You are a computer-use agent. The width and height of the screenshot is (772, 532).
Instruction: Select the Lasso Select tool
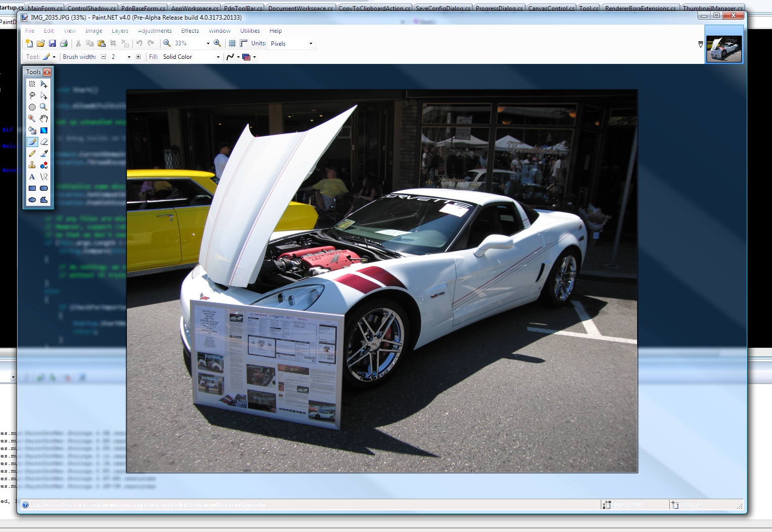(x=32, y=96)
